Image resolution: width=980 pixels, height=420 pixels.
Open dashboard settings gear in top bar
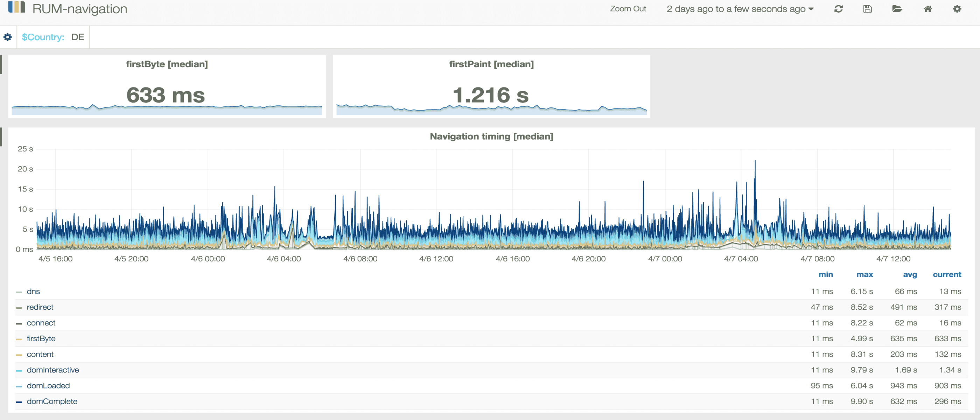pos(957,9)
